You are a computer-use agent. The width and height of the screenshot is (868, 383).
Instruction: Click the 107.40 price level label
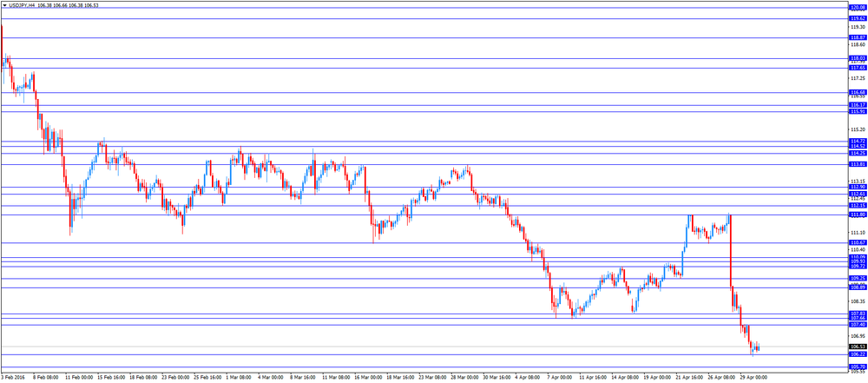click(858, 325)
